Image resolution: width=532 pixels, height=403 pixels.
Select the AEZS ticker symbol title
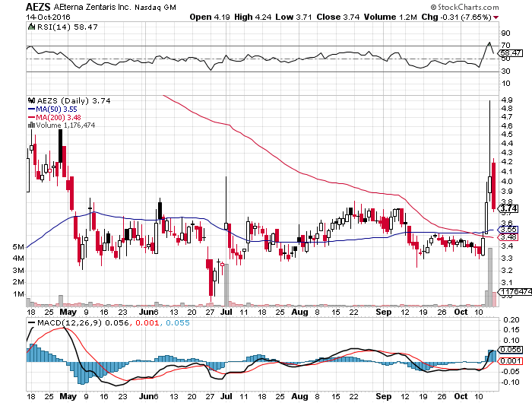38,6
